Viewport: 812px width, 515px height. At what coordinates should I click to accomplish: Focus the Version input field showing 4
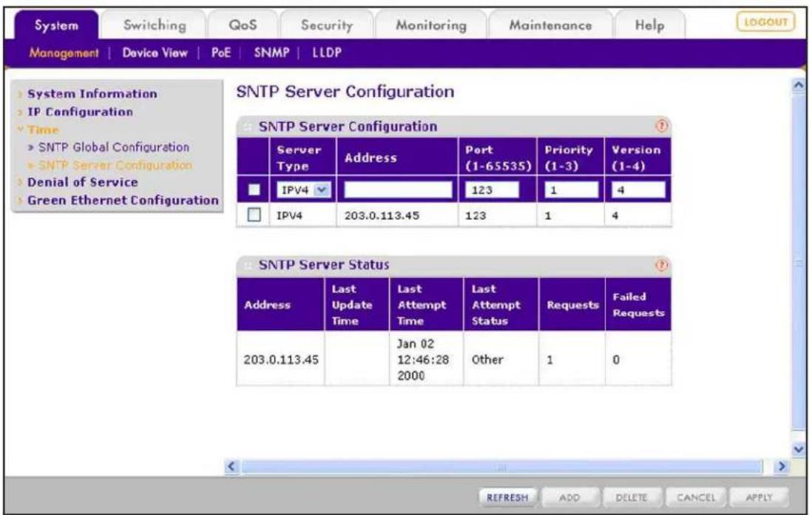(638, 189)
